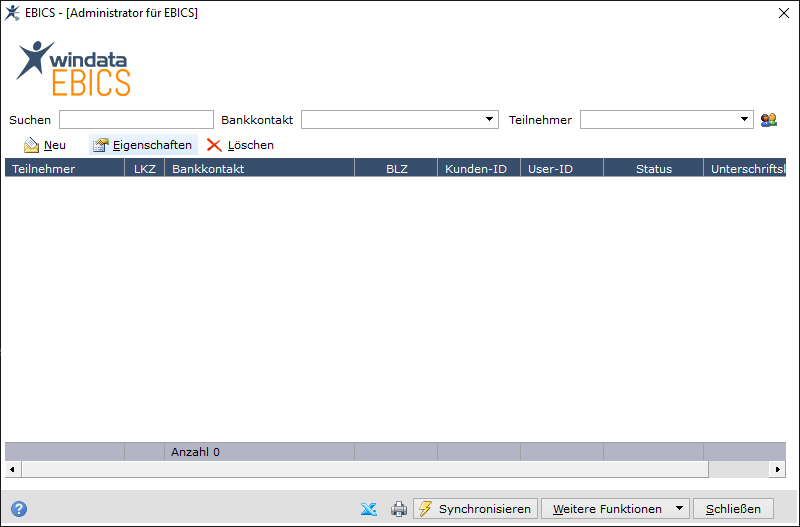The width and height of the screenshot is (800, 527).
Task: Click the horizontal scrollbar left arrow
Action: pos(12,469)
